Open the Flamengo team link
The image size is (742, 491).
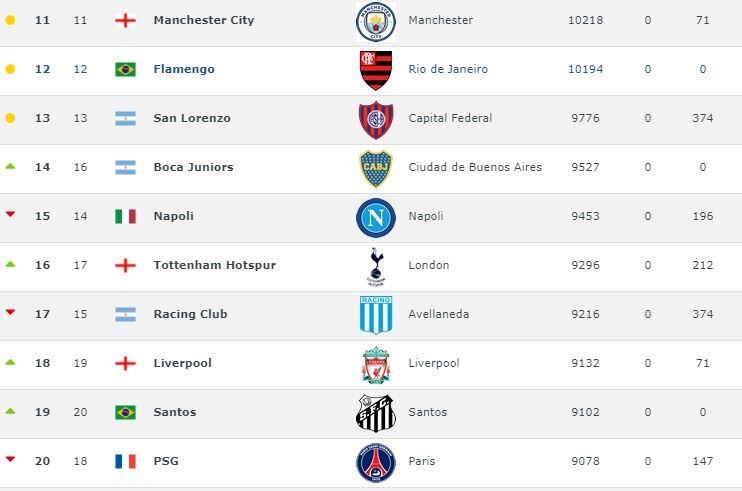[x=184, y=69]
